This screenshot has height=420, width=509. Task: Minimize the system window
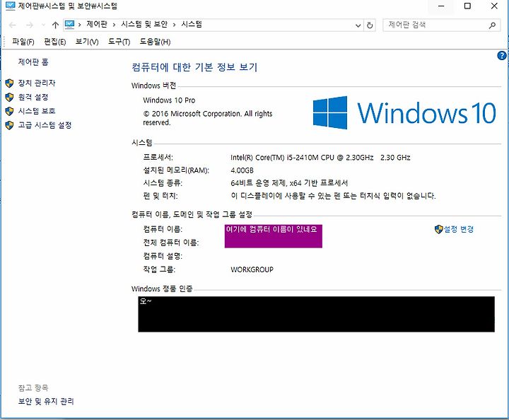[x=441, y=6]
